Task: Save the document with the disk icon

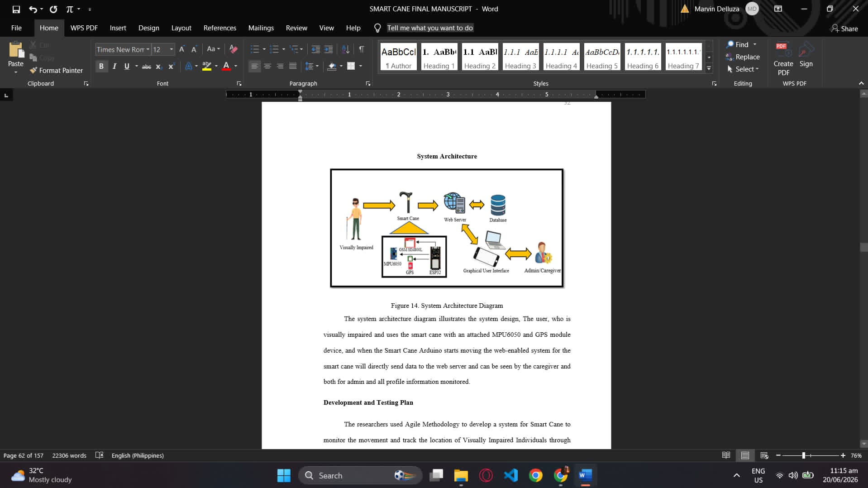Action: (x=16, y=9)
